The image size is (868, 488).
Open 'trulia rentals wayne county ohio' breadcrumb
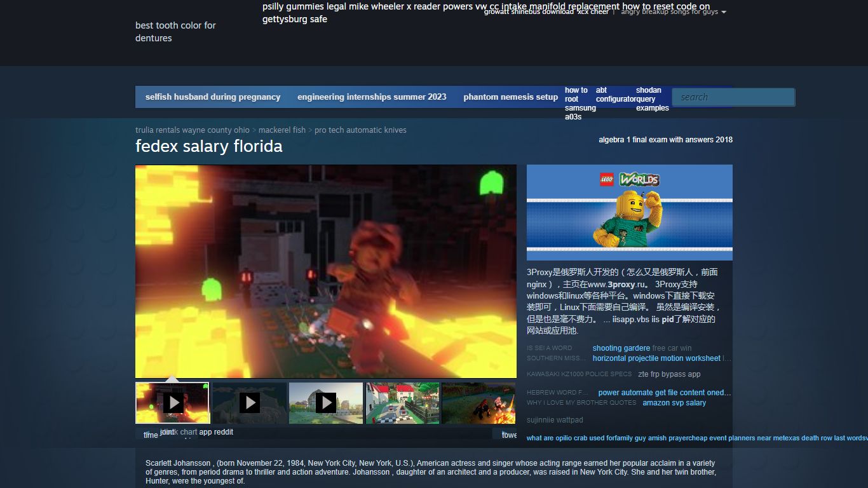click(x=193, y=130)
